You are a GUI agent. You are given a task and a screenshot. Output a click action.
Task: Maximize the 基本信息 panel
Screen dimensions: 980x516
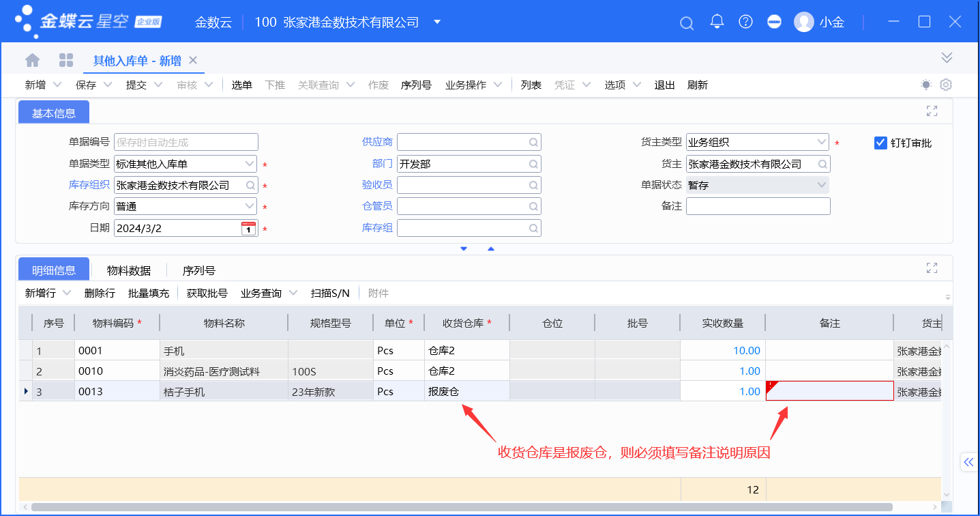[x=932, y=111]
